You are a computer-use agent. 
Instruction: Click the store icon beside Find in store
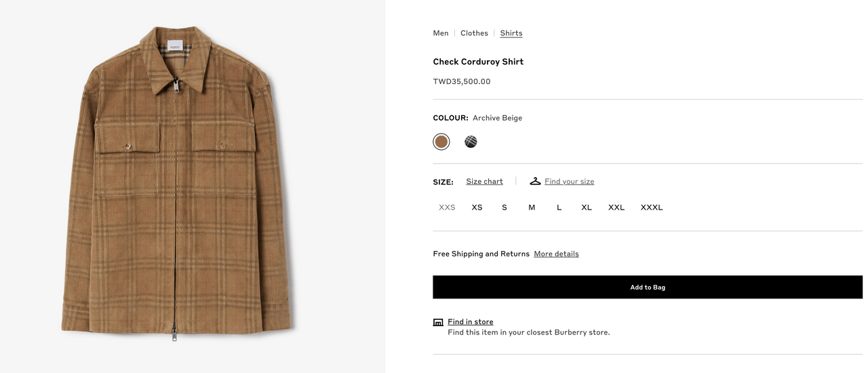pos(438,322)
